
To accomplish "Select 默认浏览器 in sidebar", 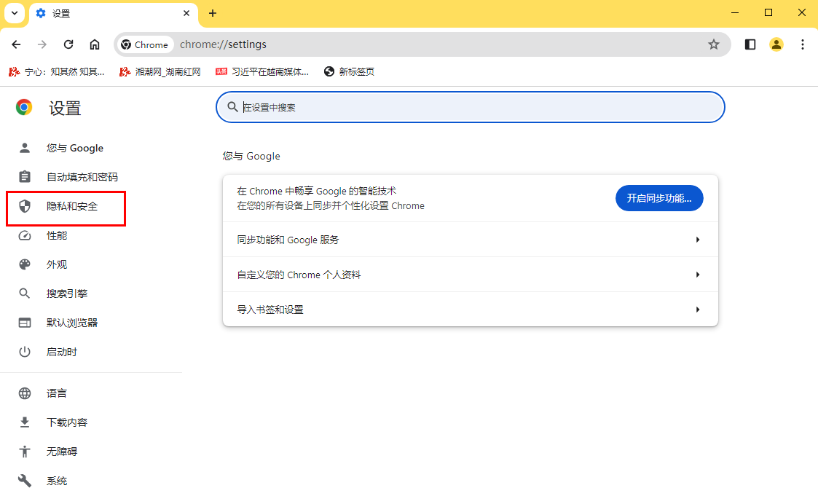I will [72, 323].
